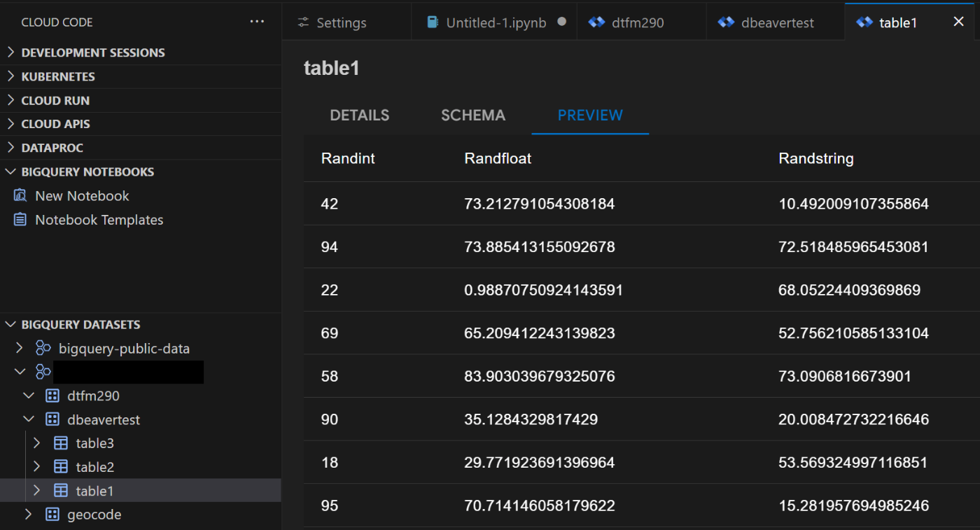Expand the Dataproc section
This screenshot has height=530, width=980.
(10, 148)
